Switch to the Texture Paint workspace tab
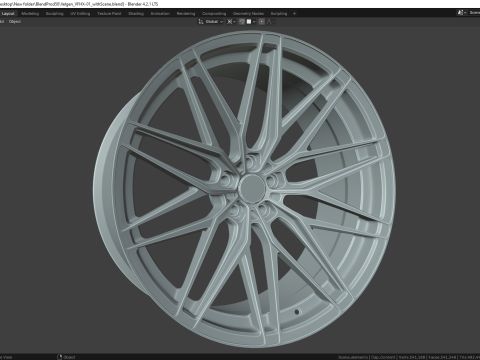Viewport: 480px width, 360px height. pos(109,14)
